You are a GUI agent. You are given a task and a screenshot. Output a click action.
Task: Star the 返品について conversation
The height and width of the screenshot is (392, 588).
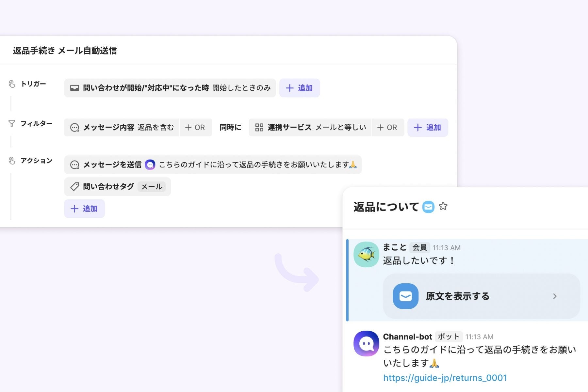(443, 206)
